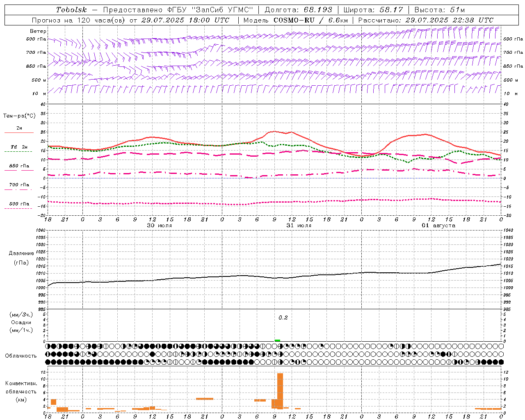Click the 30 июля date label
The image size is (525, 420).
(x=160, y=226)
